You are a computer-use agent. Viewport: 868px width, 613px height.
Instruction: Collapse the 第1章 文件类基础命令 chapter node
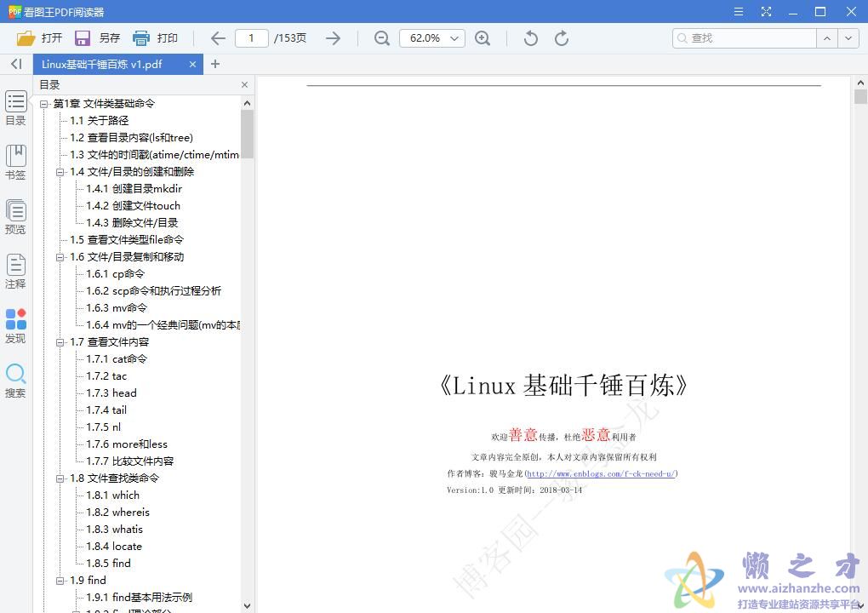[x=44, y=103]
